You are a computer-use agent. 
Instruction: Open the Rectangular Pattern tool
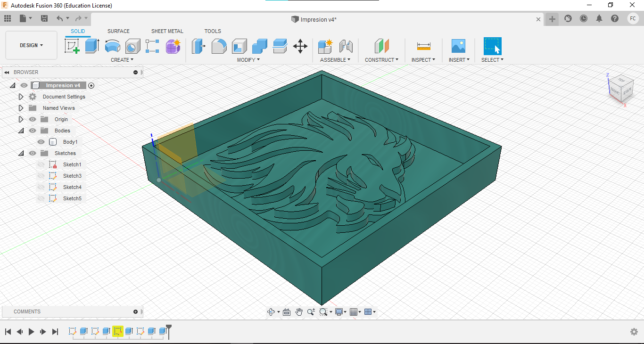click(x=153, y=46)
